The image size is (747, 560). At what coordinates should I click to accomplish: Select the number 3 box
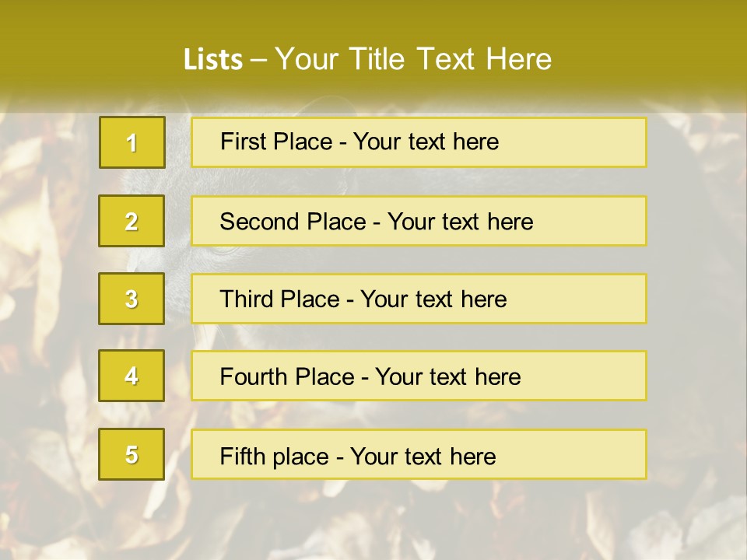132,299
